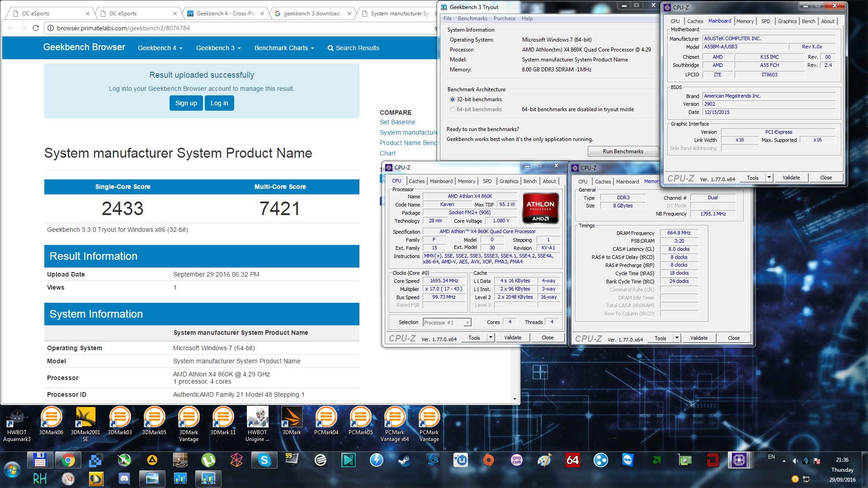The height and width of the screenshot is (488, 868).
Task: Open Help menu in Geekbench 3 Tryout
Action: (527, 19)
